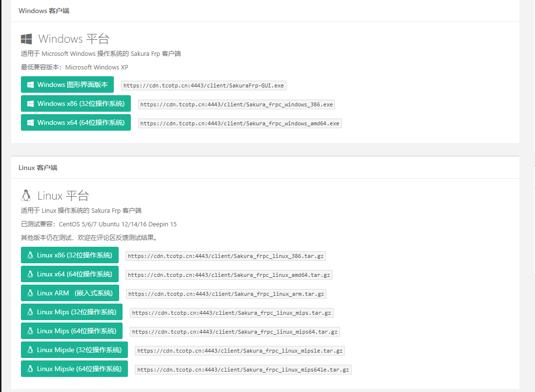535x392 pixels.
Task: Select the Sakura_frpc_linux_mipsle.tar.gz URL
Action: pos(239,351)
